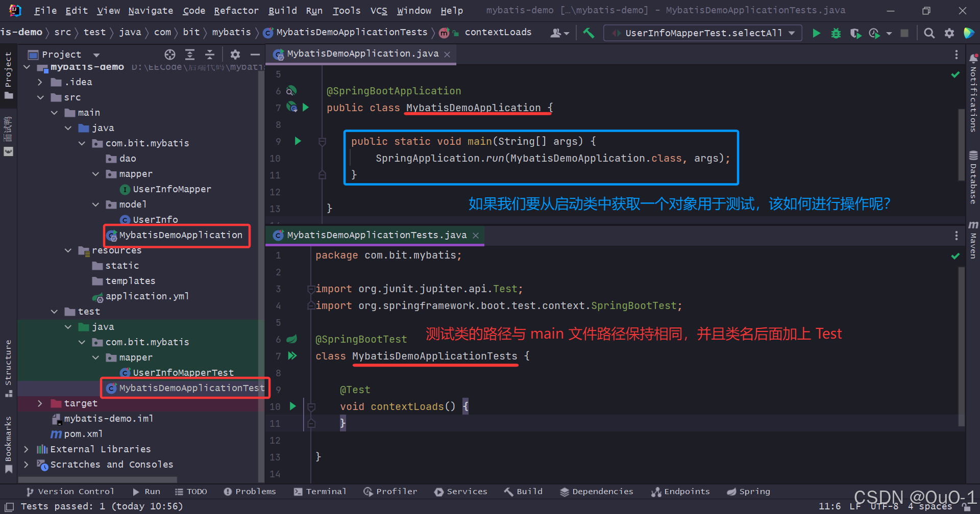Run MybatisDemoApplicationTests class from gutter
Viewport: 980px width, 514px height.
pos(292,356)
